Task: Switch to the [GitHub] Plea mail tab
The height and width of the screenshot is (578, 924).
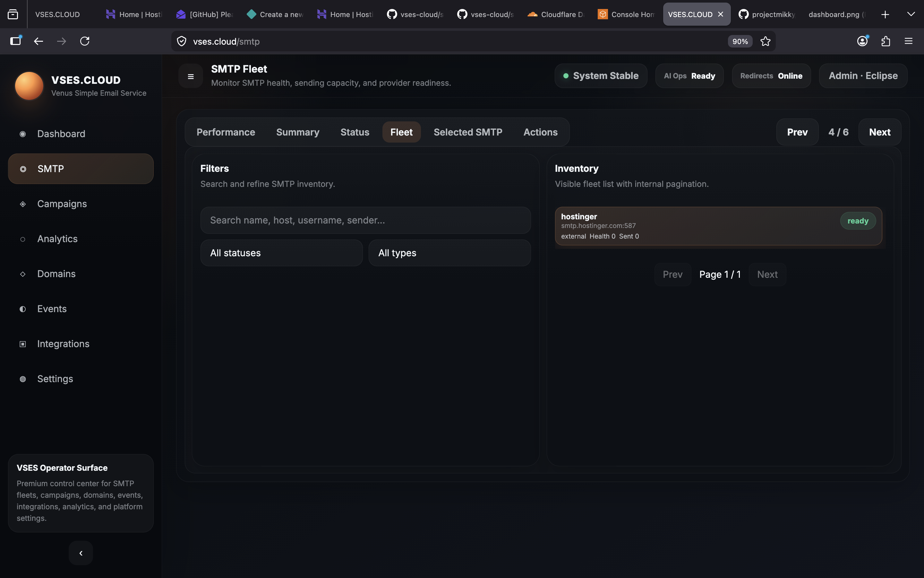Action: click(x=205, y=14)
